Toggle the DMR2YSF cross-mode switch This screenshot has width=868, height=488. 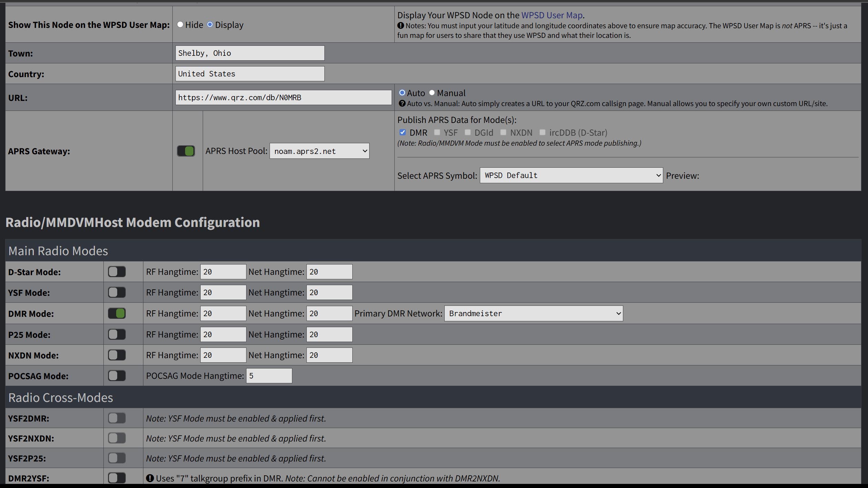click(x=117, y=478)
